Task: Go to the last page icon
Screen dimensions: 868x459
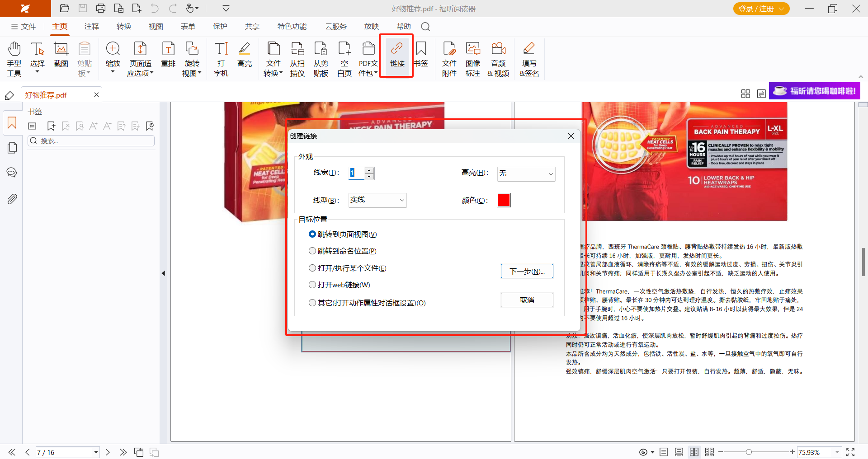Action: 123,452
